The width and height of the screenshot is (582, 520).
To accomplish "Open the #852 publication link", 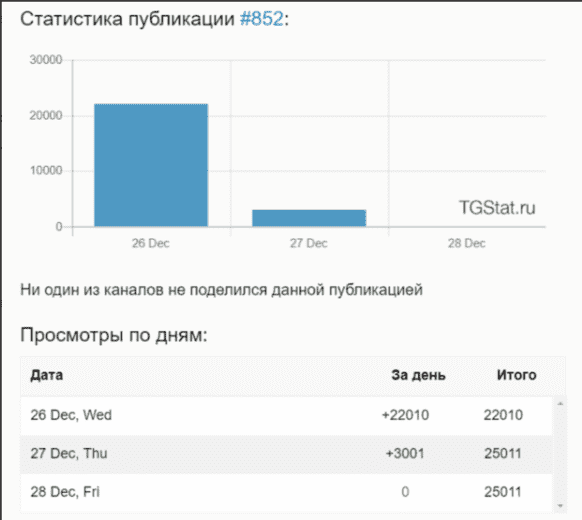I will pos(262,19).
